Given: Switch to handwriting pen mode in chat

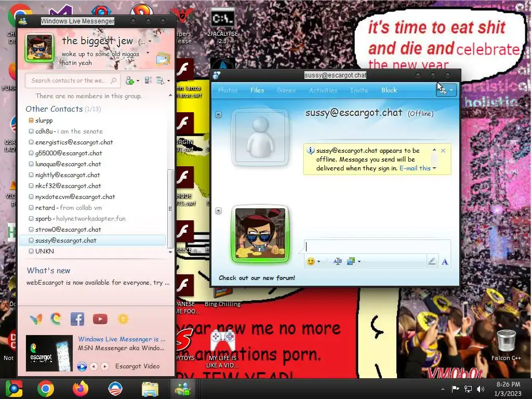Looking at the screenshot, I should 432,261.
